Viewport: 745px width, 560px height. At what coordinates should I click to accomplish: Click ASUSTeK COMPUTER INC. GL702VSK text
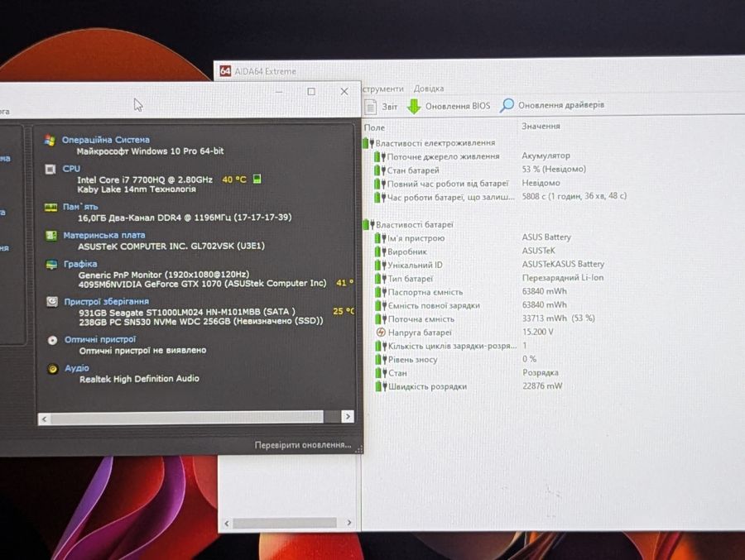coord(171,246)
